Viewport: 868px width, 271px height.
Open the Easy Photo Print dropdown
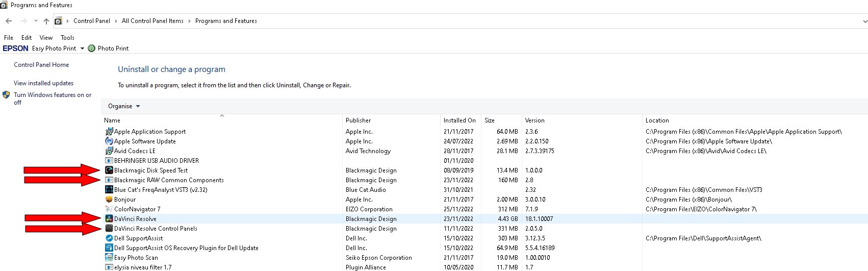click(82, 48)
